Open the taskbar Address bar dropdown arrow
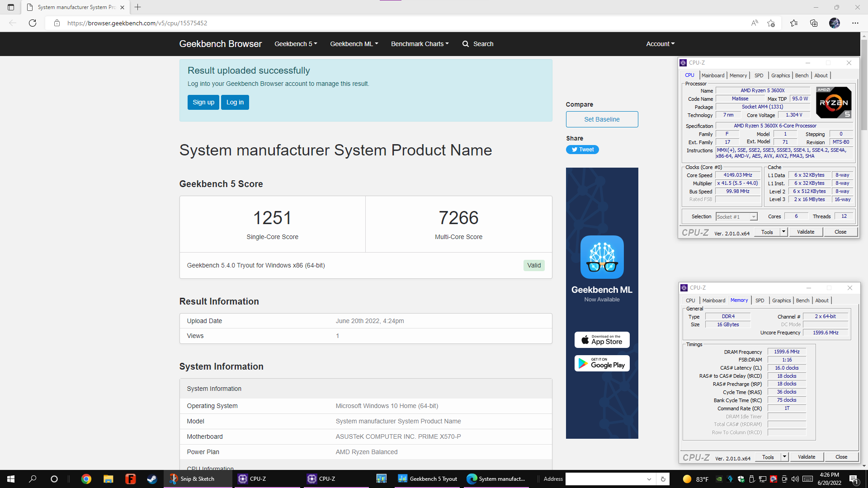The width and height of the screenshot is (868, 488). point(649,479)
